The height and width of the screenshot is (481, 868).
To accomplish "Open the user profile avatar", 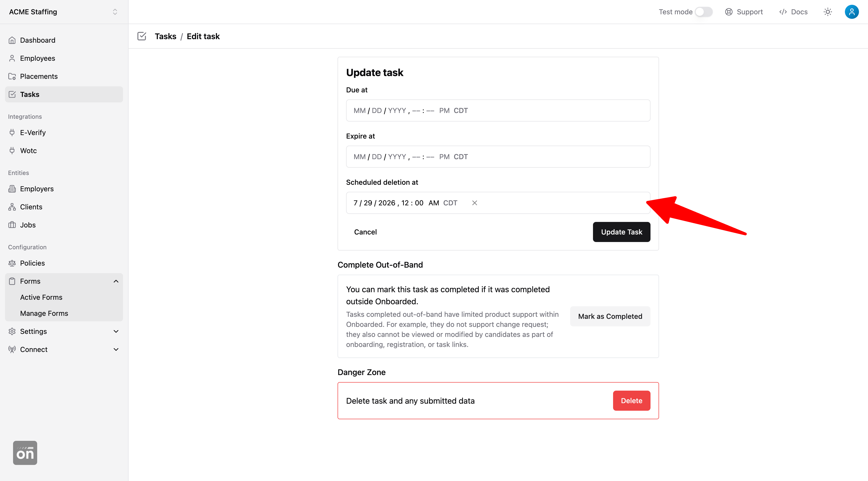I will tap(851, 12).
